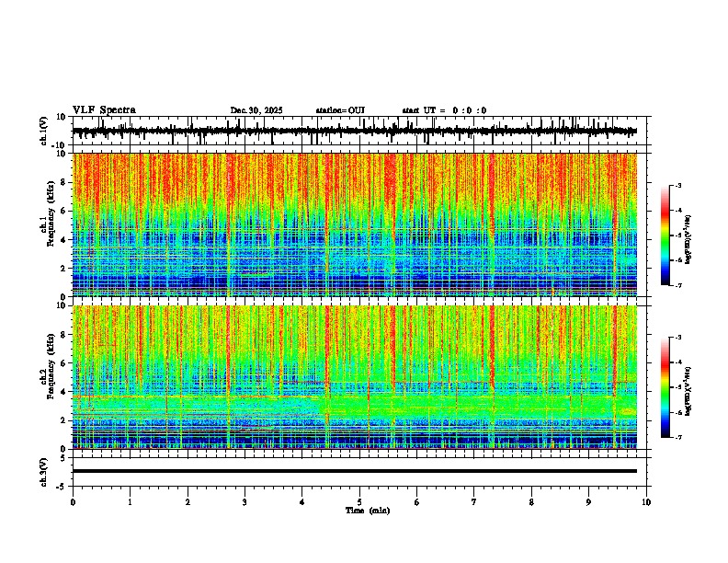
Task: Click inside the ch.1 frequency spectrogram
Action: (355, 224)
